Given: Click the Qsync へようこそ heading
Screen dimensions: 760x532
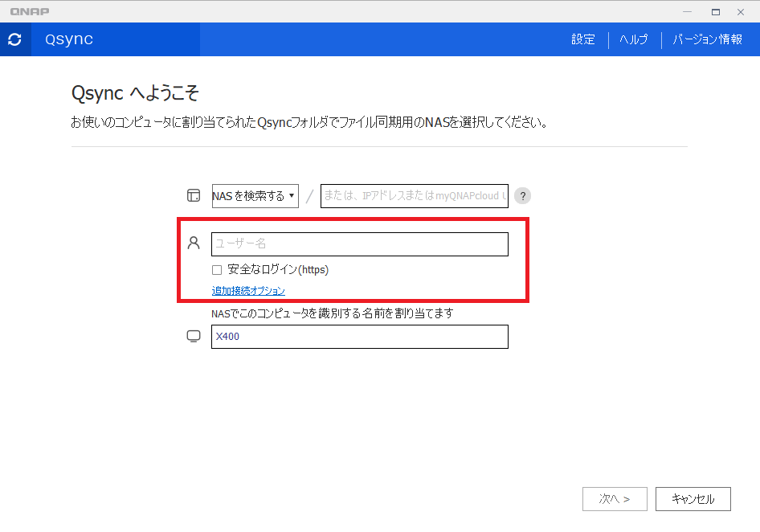Looking at the screenshot, I should point(135,92).
